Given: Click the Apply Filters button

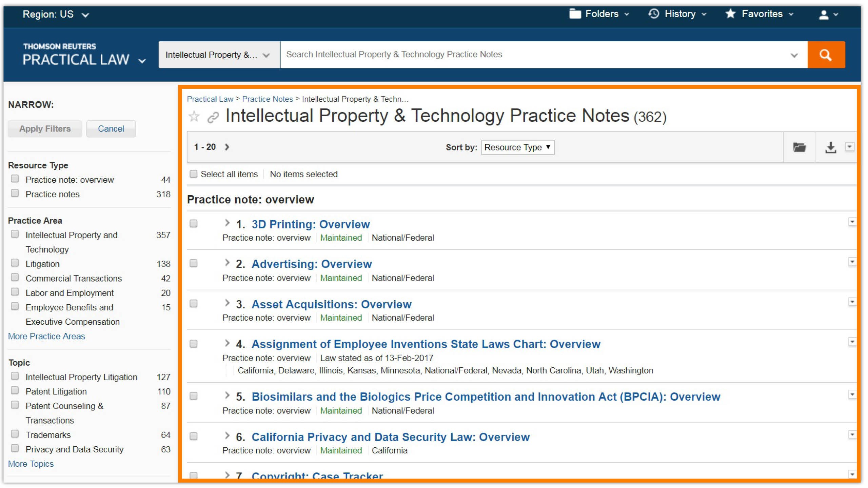Looking at the screenshot, I should tap(45, 129).
